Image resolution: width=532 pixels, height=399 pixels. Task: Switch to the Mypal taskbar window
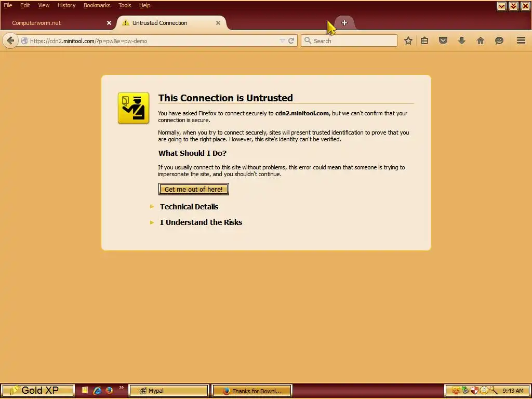pos(169,391)
